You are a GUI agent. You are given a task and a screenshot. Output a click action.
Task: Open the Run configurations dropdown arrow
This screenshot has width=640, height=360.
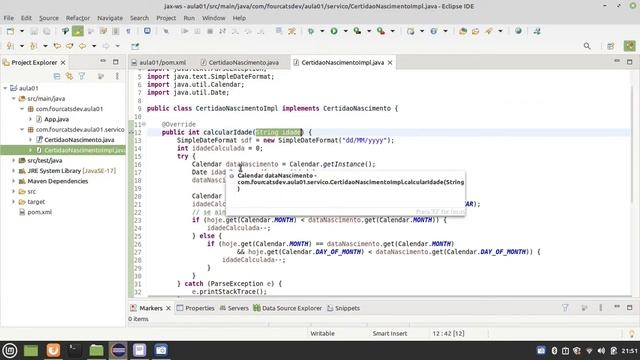pos(345,31)
